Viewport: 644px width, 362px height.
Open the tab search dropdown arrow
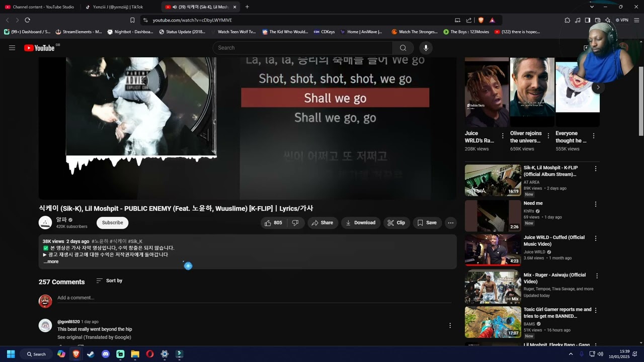[x=592, y=7]
